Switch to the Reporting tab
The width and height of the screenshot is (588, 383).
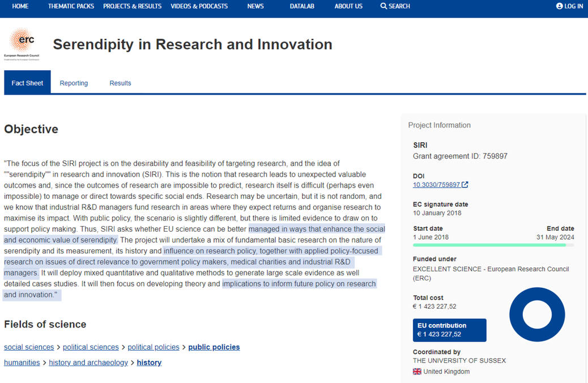(x=74, y=83)
